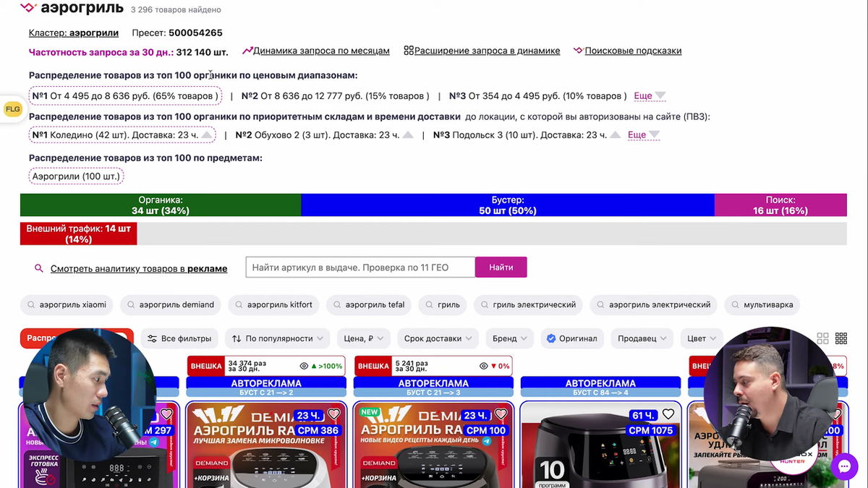Open Смотреть аналитику товаров в рекламе
The height and width of the screenshot is (488, 868).
pyautogui.click(x=139, y=268)
